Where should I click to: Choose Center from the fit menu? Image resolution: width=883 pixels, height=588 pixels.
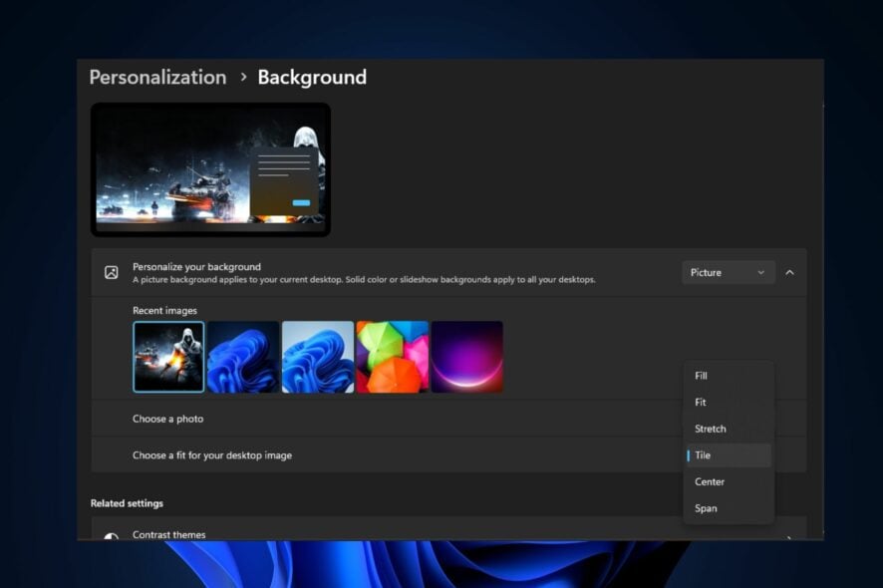pos(729,481)
